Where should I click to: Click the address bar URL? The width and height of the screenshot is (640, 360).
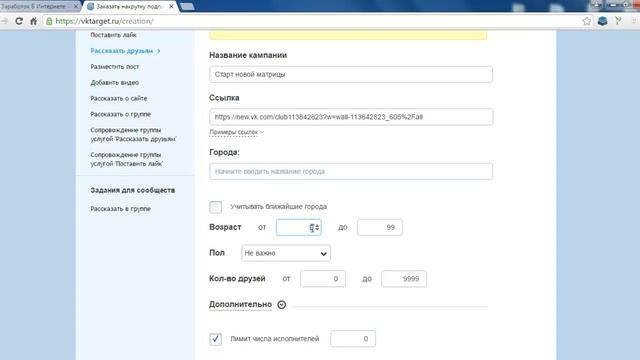click(x=104, y=21)
